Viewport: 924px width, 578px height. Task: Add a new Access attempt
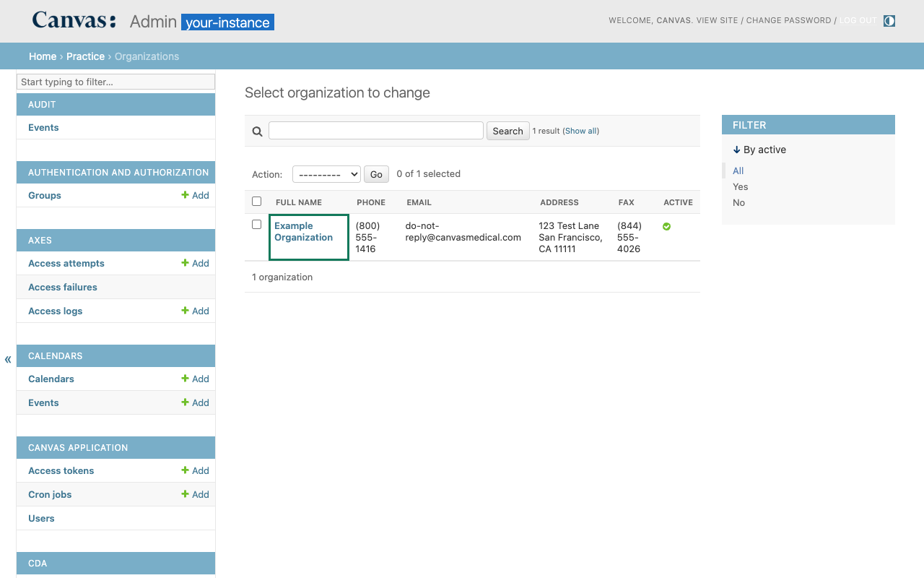pyautogui.click(x=195, y=263)
